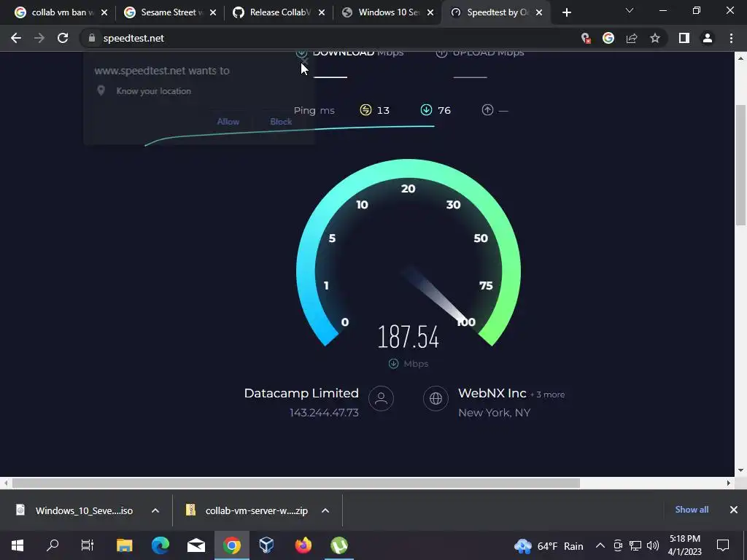This screenshot has width=747, height=560.
Task: Click the upload latency icon
Action: 487,110
